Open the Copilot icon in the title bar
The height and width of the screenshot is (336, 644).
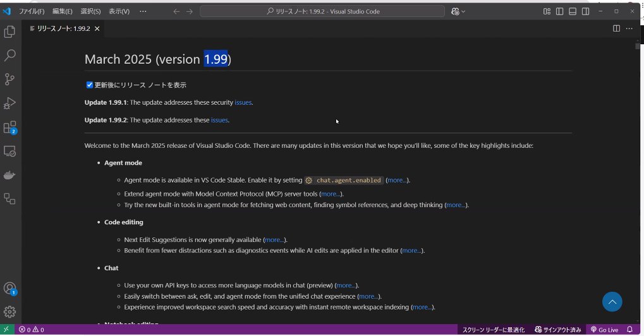[454, 11]
